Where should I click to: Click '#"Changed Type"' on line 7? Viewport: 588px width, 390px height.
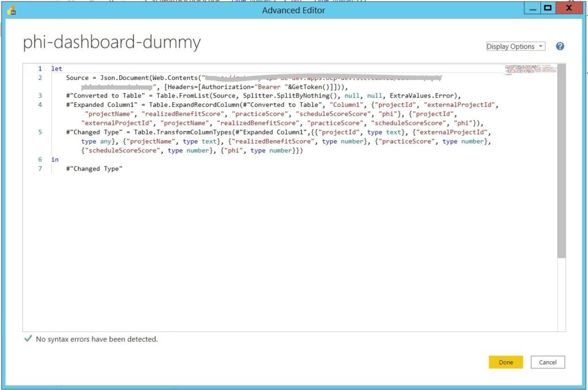click(94, 169)
